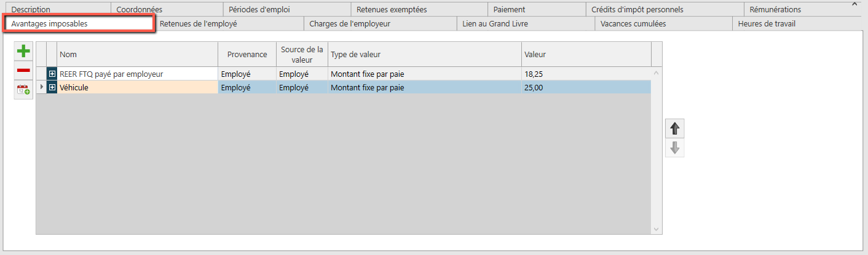868x255 pixels.
Task: Click Type de valeur cell in REER FTQ row
Action: click(425, 74)
